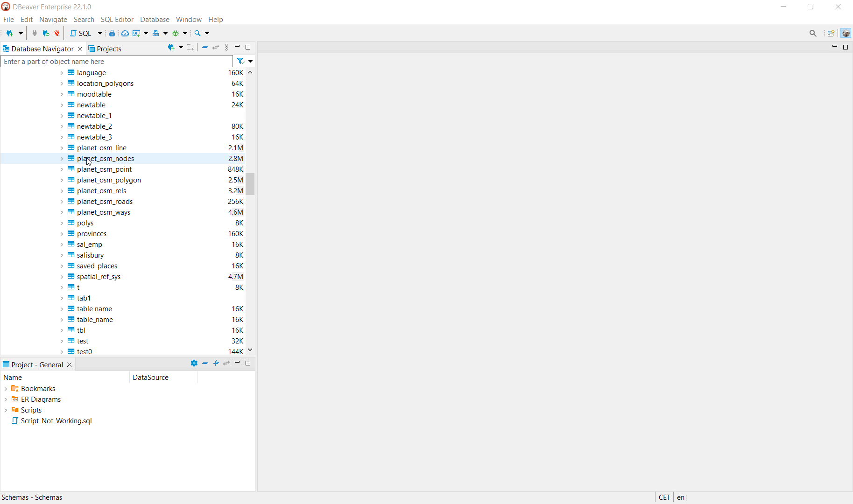Click the create folder icon in Navigator panel

(x=190, y=47)
